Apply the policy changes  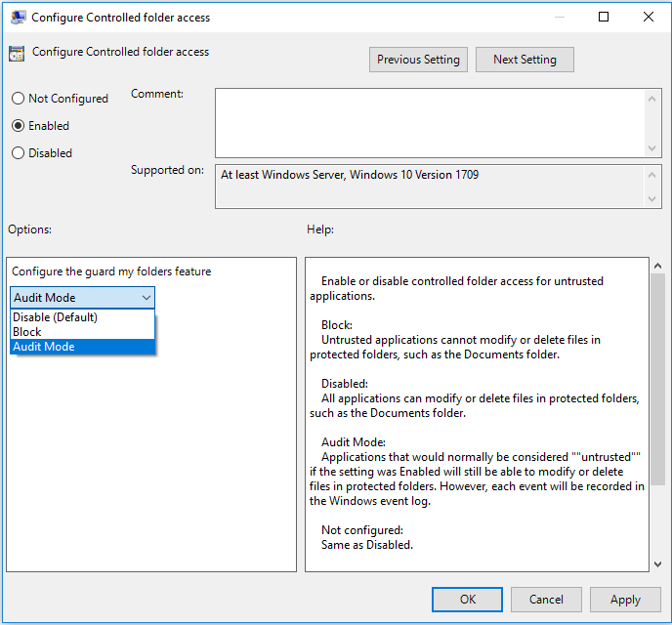(x=625, y=600)
